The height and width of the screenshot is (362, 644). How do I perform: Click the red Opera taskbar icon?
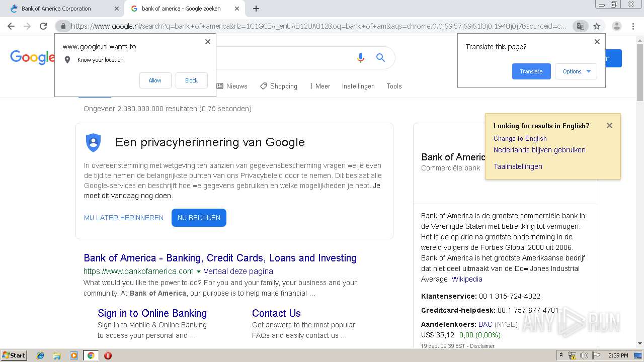[x=108, y=355]
